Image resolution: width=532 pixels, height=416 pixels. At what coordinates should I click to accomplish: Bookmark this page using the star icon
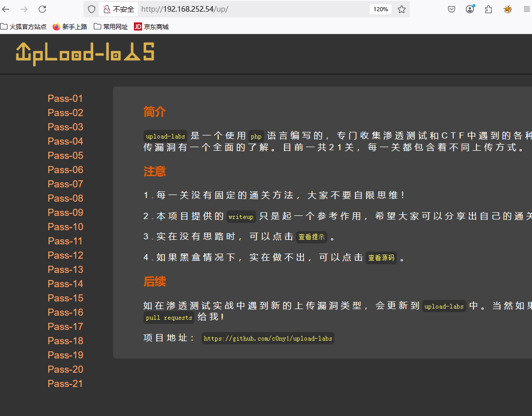pos(401,9)
